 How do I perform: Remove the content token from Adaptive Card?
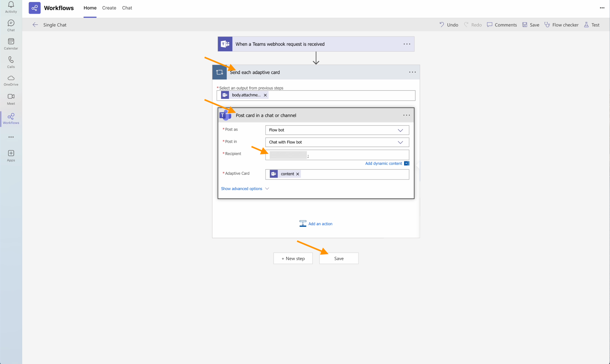point(298,174)
